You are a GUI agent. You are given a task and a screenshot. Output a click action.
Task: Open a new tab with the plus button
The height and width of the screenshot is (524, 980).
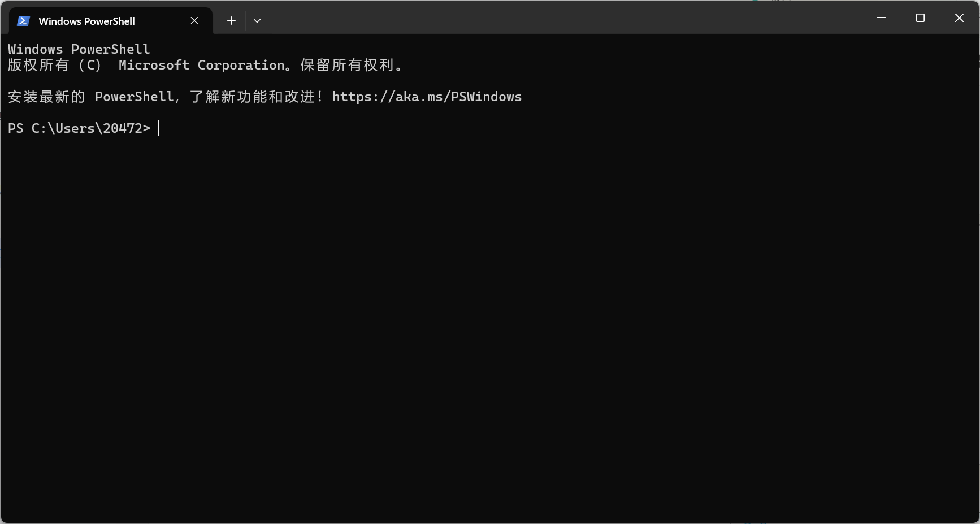pyautogui.click(x=231, y=21)
